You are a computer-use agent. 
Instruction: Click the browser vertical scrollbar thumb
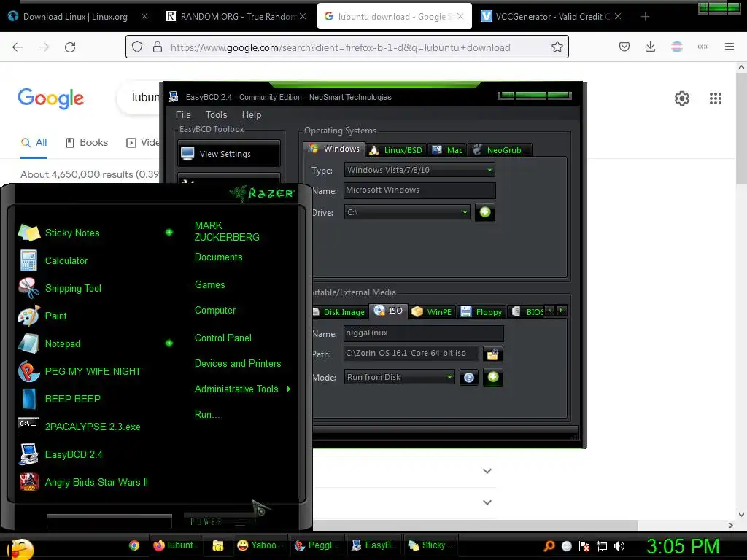pos(741,128)
